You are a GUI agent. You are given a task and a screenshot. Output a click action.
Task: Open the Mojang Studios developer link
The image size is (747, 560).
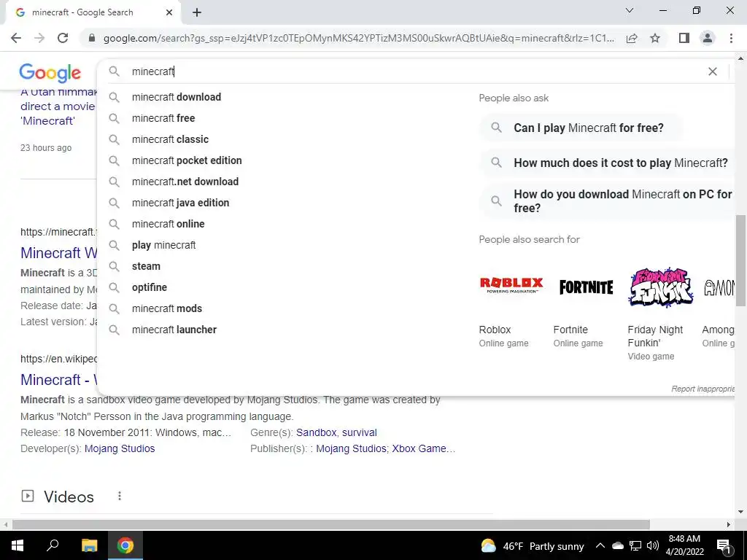coord(120,448)
